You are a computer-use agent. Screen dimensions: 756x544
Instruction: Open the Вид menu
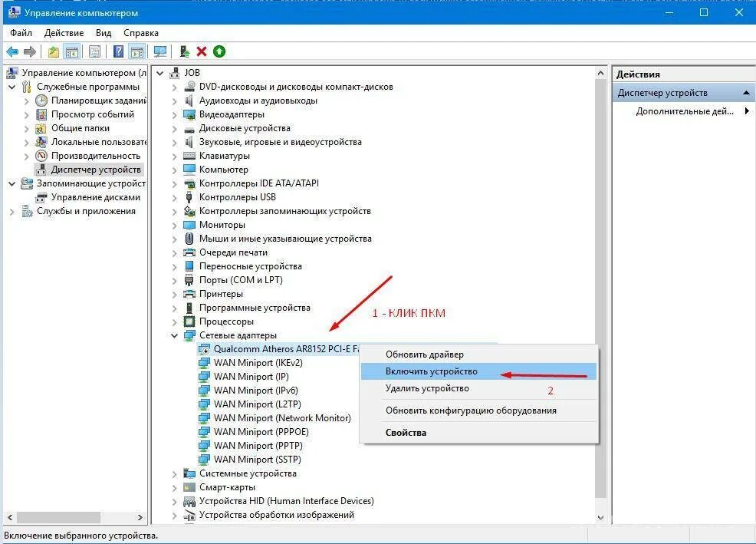(x=104, y=33)
